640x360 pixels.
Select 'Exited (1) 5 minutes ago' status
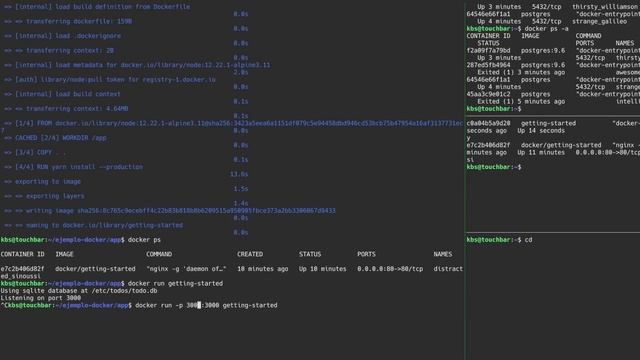[x=521, y=102]
